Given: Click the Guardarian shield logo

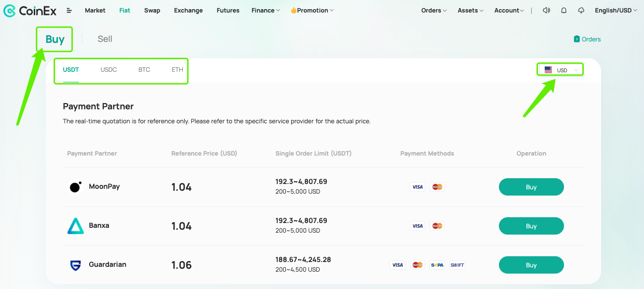Looking at the screenshot, I should click(76, 265).
